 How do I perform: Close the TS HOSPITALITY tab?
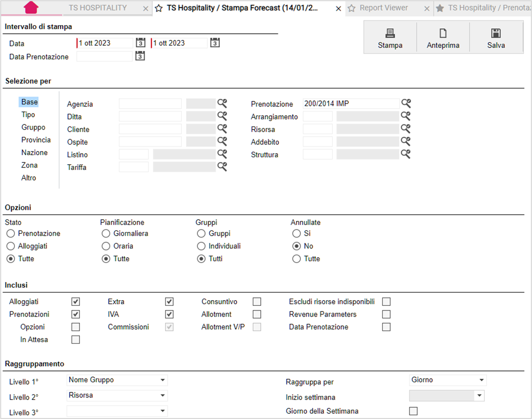[146, 9]
